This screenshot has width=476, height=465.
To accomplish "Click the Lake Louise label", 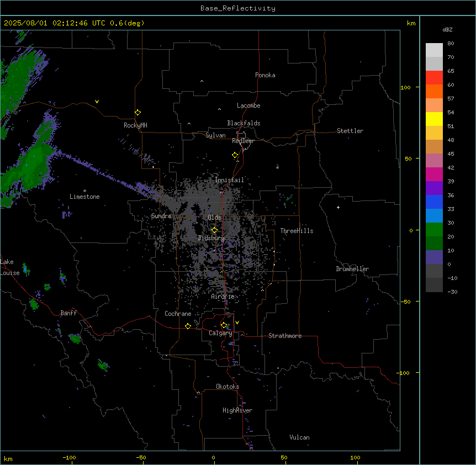I will click(x=10, y=267).
